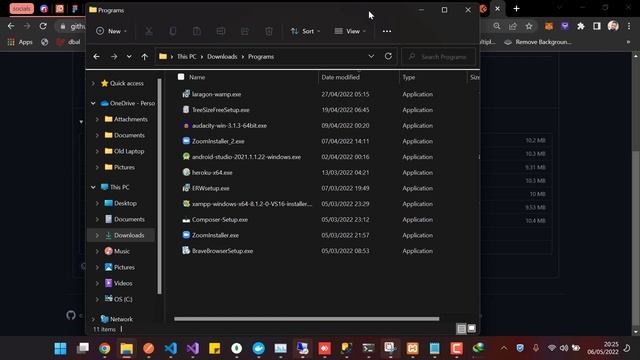640x360 pixels.
Task: Click the Delete trash icon in toolbar
Action: click(269, 31)
